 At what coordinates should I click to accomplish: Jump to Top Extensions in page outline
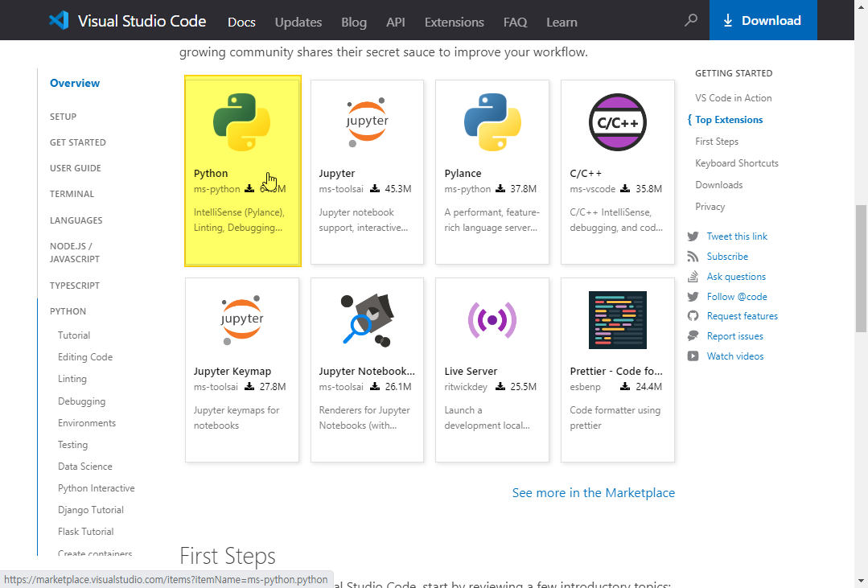[729, 120]
